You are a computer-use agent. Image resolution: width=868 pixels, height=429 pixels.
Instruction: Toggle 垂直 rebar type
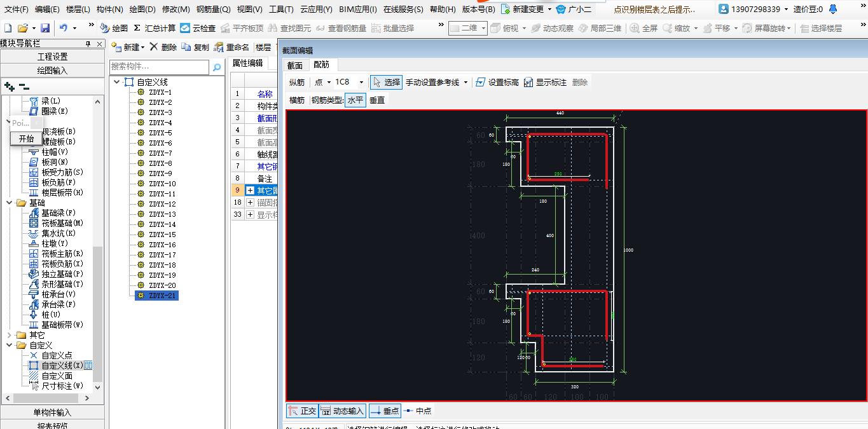pyautogui.click(x=377, y=100)
